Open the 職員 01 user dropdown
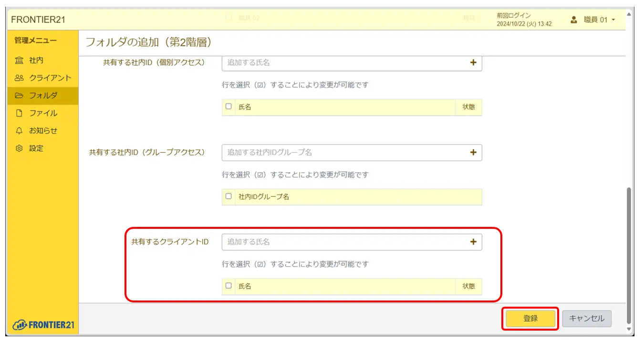Screen dimensions: 644x343 [x=593, y=20]
